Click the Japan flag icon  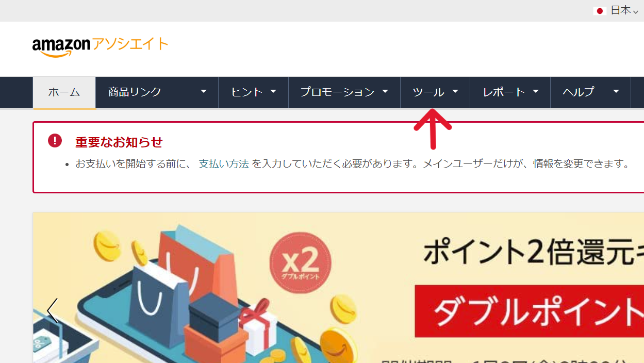tap(600, 10)
